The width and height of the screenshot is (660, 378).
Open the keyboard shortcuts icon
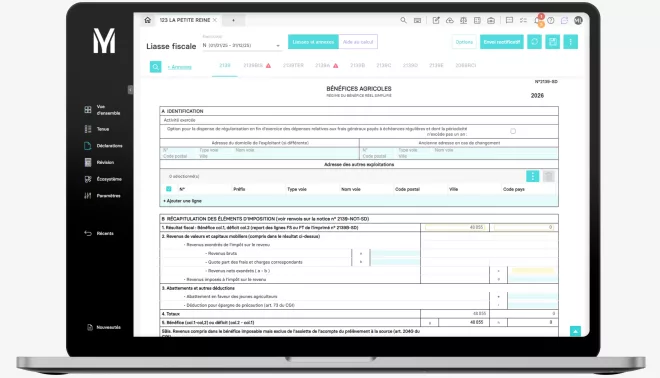[x=417, y=20]
